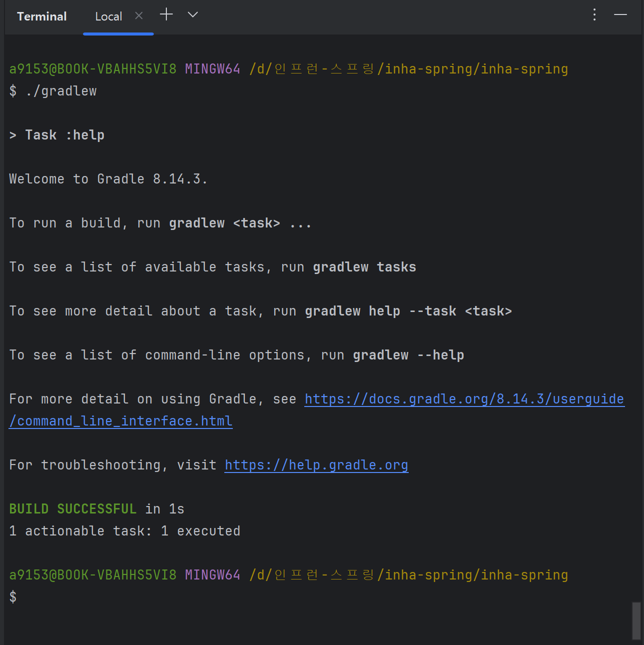Click 'gradlew help --task <task>' text
Screen dimensions: 644x645
click(409, 311)
